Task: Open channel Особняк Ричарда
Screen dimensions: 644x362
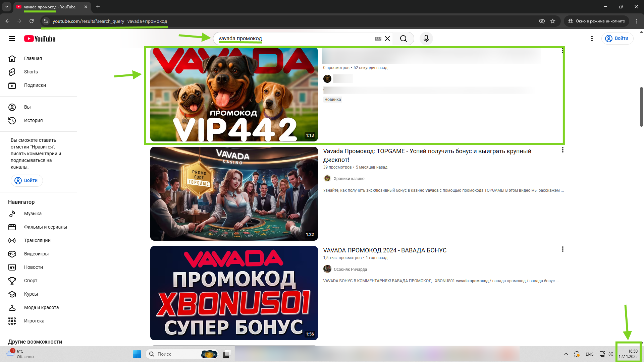Action: pyautogui.click(x=350, y=269)
